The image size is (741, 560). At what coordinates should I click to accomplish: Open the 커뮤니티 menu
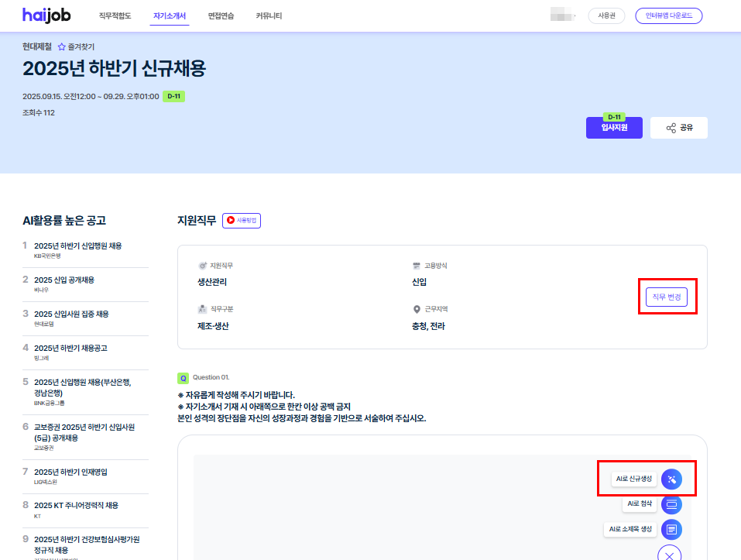[269, 16]
